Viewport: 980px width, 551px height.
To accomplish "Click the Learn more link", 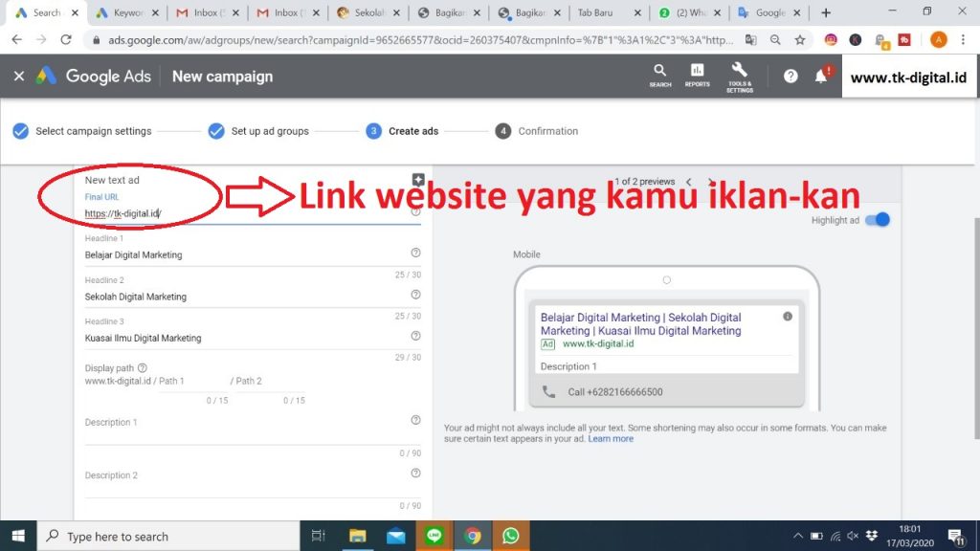I will [x=611, y=438].
